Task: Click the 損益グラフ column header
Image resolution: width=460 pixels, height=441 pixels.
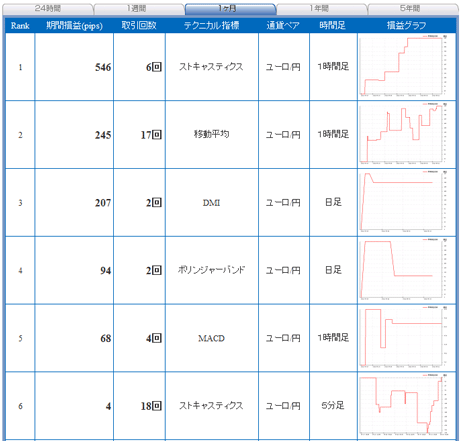Action: pos(407,25)
